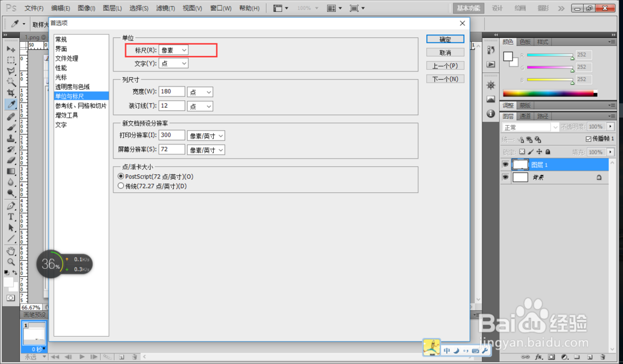Screen dimensions: 623x364
Task: Open 屏幕分辨率 unit dropdown
Action: (x=206, y=150)
